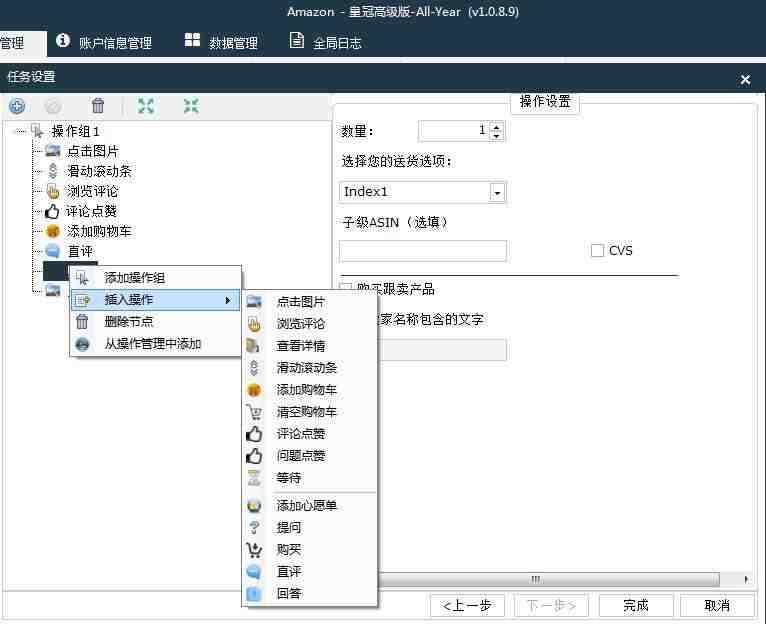The width and height of the screenshot is (766, 624).
Task: Select the 操作设置 panel tab
Action: pyautogui.click(x=545, y=102)
